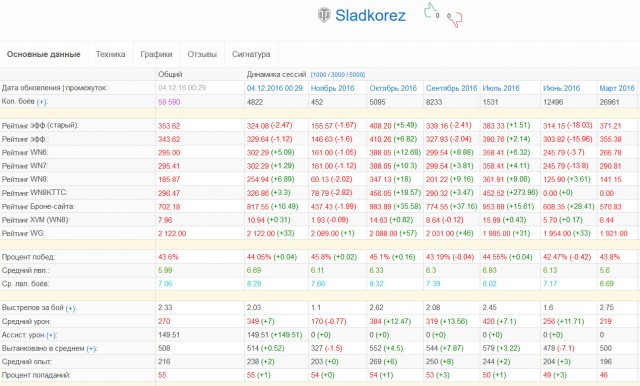The height and width of the screenshot is (386, 640).
Task: Click the Средний урон row label
Action: point(26,322)
